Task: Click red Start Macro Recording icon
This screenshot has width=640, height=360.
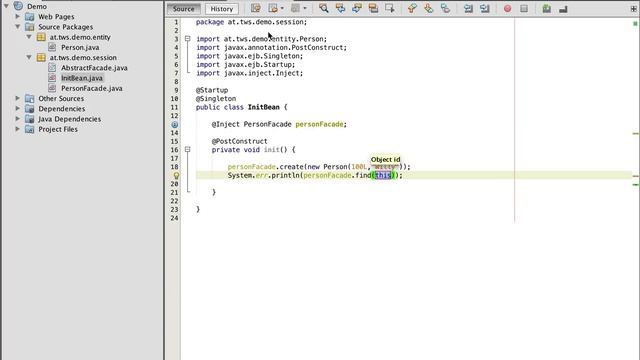Action: coord(507,8)
